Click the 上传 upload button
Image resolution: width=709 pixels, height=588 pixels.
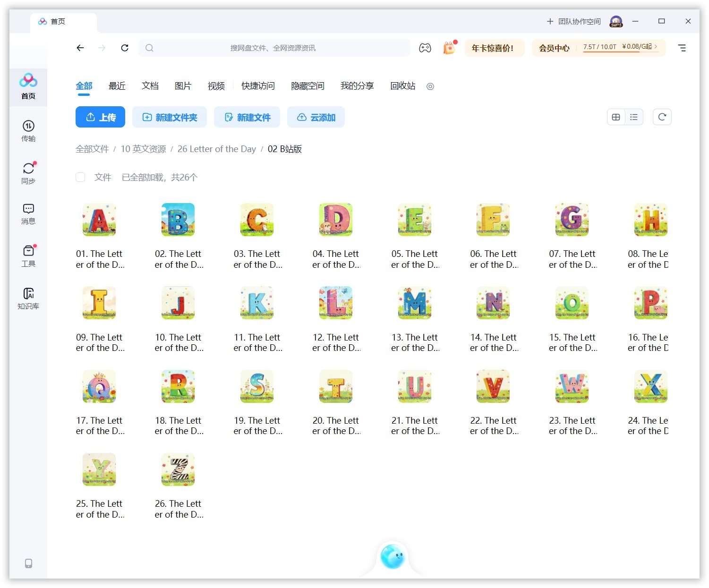[100, 117]
